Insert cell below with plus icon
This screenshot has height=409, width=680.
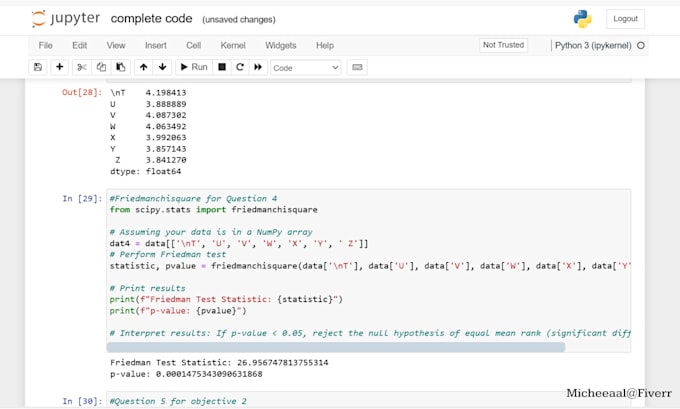59,67
